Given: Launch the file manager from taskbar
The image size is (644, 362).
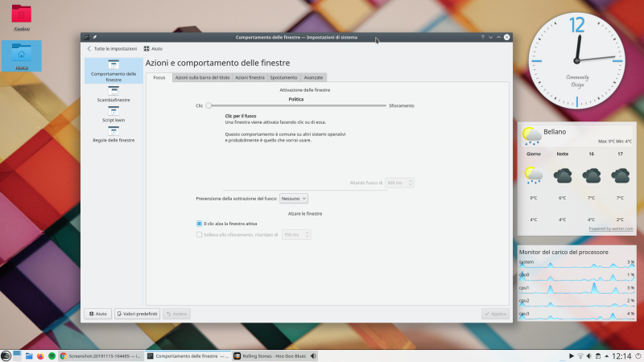Looking at the screenshot, I should click(29, 356).
